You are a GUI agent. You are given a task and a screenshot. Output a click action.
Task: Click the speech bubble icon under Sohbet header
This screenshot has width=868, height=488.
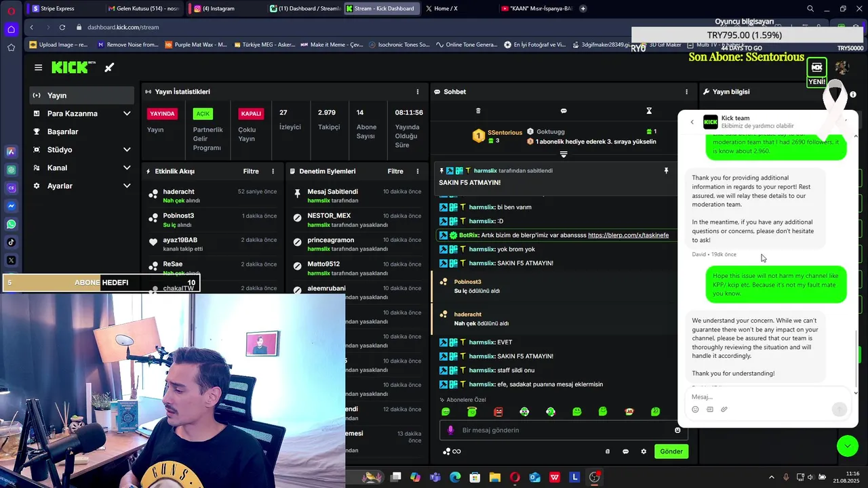(x=564, y=110)
